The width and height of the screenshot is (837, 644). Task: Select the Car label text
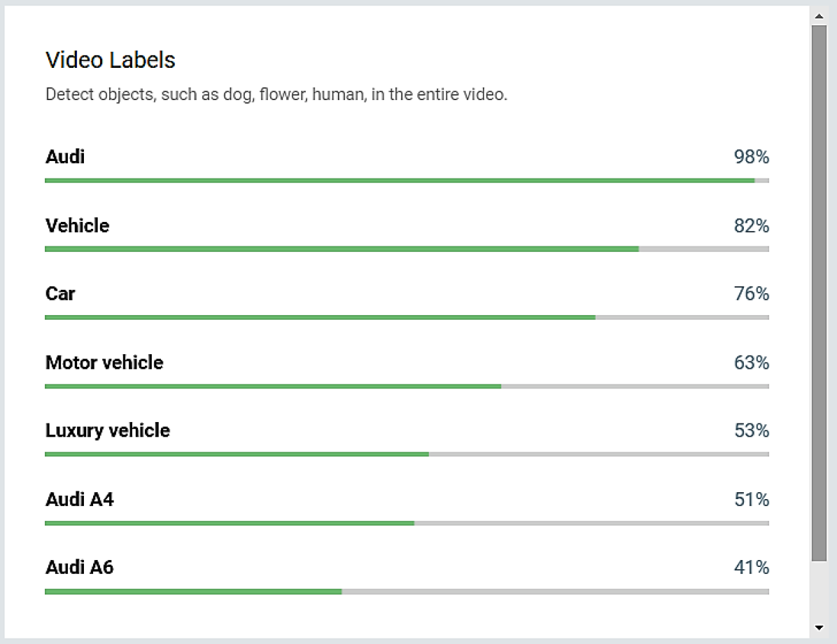pos(60,293)
